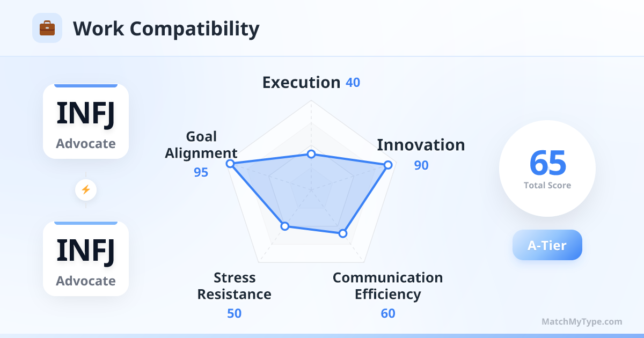Click the Innovation axis label
Screen dimensions: 644x338
[421, 145]
